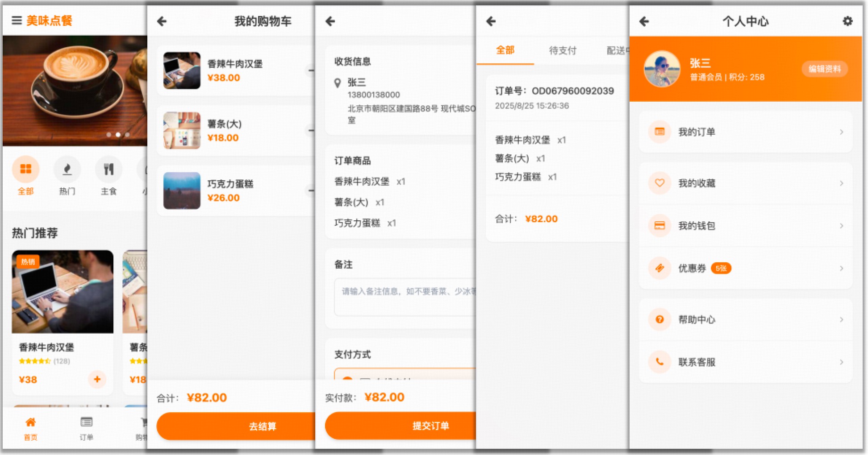The height and width of the screenshot is (455, 868).
Task: Tap the phone icon for 联系客服
Action: (x=659, y=362)
